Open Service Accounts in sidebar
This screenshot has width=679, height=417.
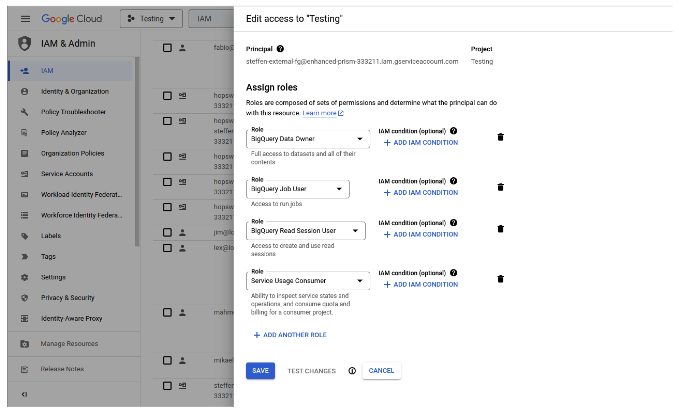[66, 174]
